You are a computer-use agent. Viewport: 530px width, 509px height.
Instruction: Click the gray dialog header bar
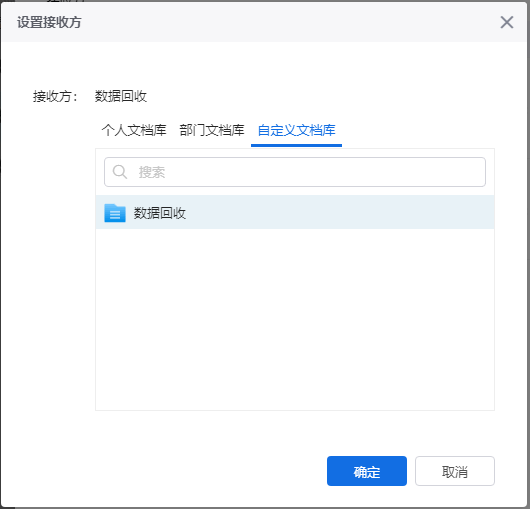point(264,22)
